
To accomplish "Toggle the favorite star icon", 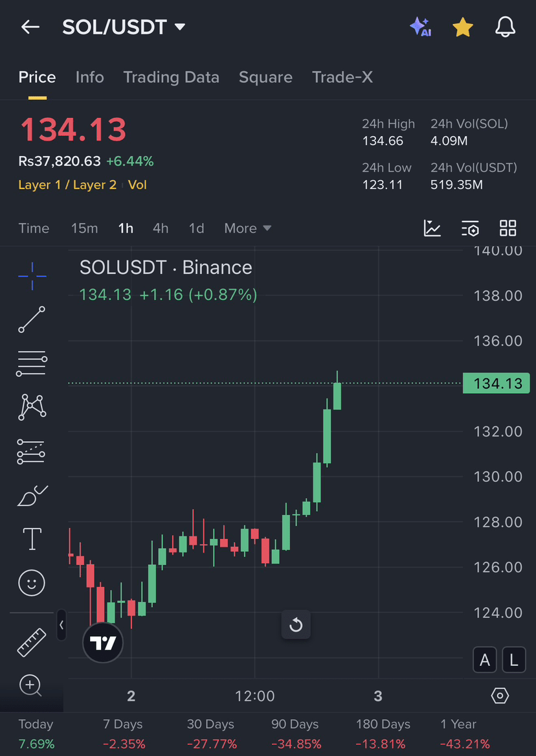I will click(x=463, y=27).
